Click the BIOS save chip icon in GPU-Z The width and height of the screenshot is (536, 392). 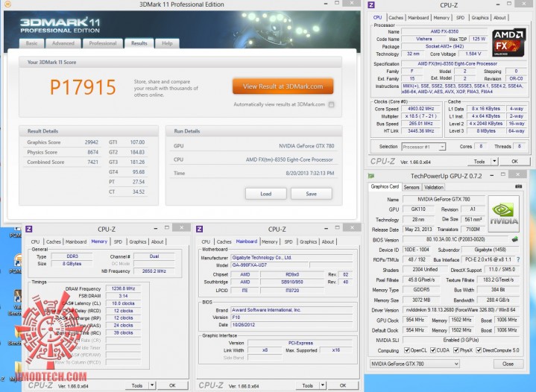[515, 239]
